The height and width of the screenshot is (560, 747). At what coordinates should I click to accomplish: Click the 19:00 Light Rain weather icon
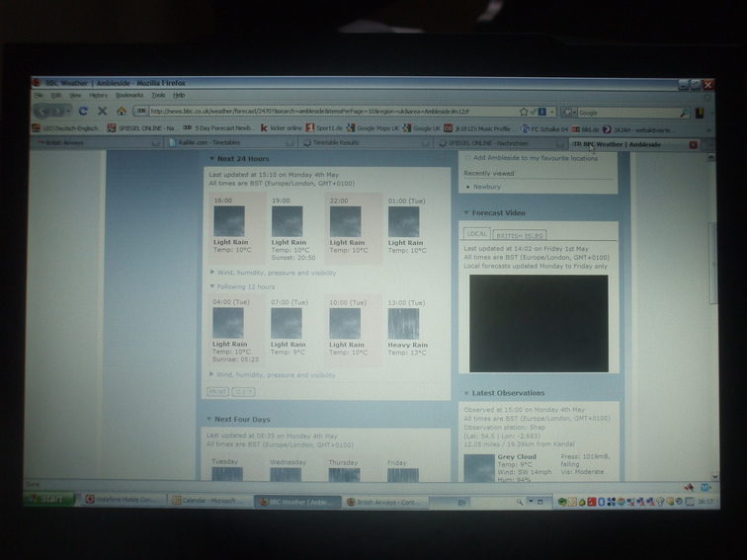(x=288, y=221)
